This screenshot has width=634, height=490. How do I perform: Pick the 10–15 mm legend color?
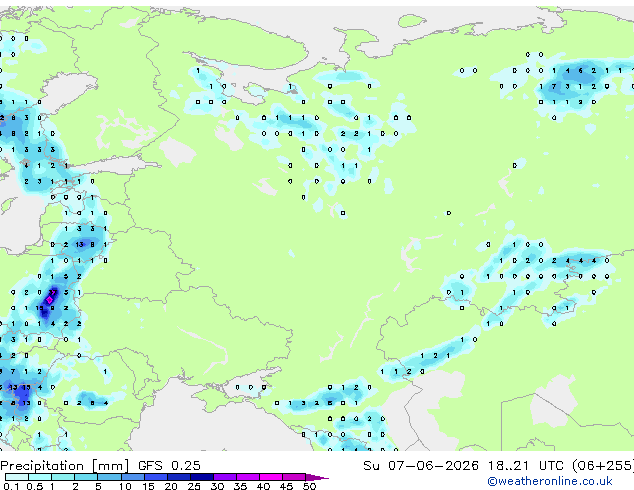pos(132,477)
